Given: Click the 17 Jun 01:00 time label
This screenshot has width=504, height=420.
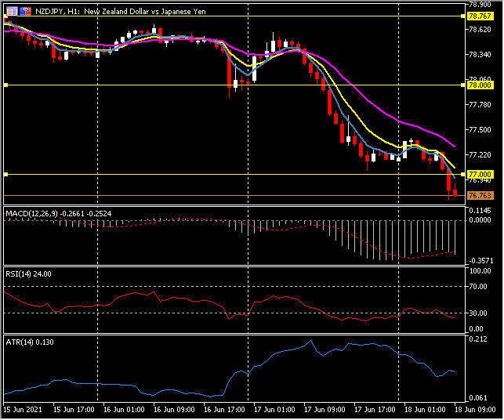Looking at the screenshot, I should point(274,410).
